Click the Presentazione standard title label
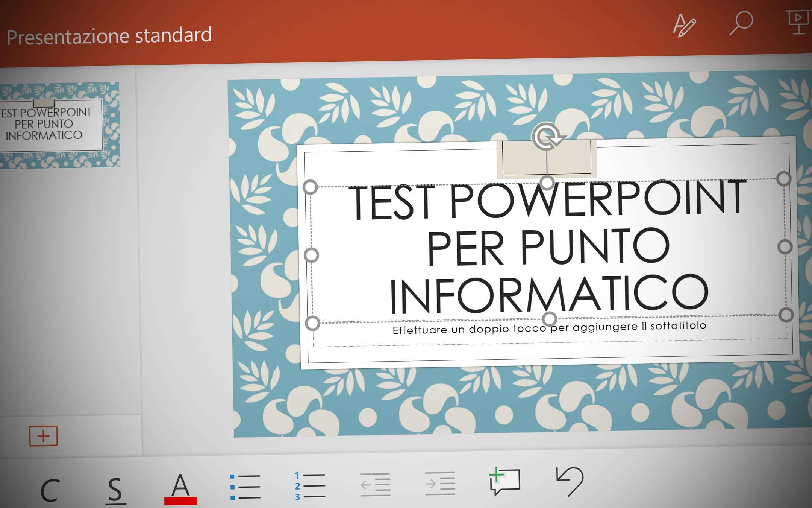Screen dimensions: 812x508 click(x=109, y=35)
